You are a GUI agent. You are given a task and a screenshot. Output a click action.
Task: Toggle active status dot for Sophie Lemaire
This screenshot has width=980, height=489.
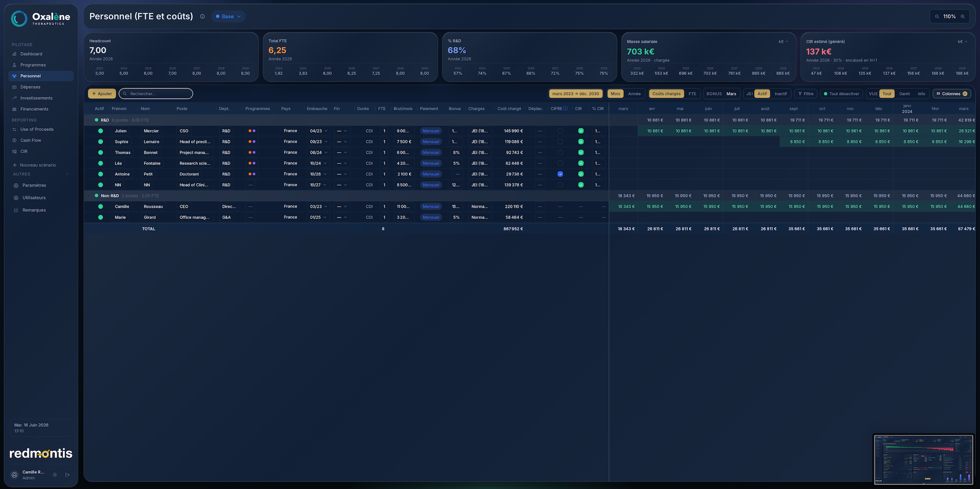101,142
